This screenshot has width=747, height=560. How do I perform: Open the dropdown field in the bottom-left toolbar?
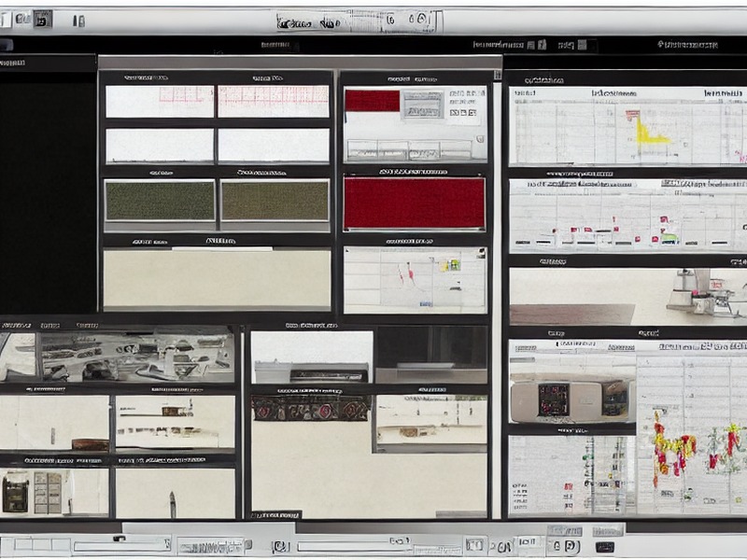pyautogui.click(x=122, y=545)
